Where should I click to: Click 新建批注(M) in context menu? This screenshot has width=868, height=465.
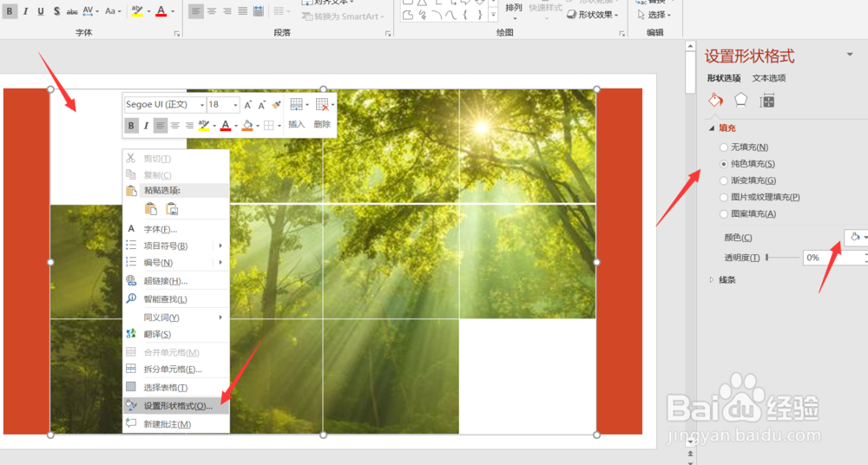pyautogui.click(x=176, y=424)
